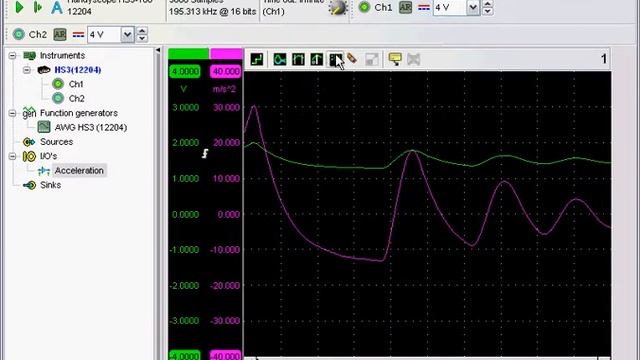Click the magenta -40.000 axis bottom value
This screenshot has height=360, width=640.
click(x=226, y=355)
